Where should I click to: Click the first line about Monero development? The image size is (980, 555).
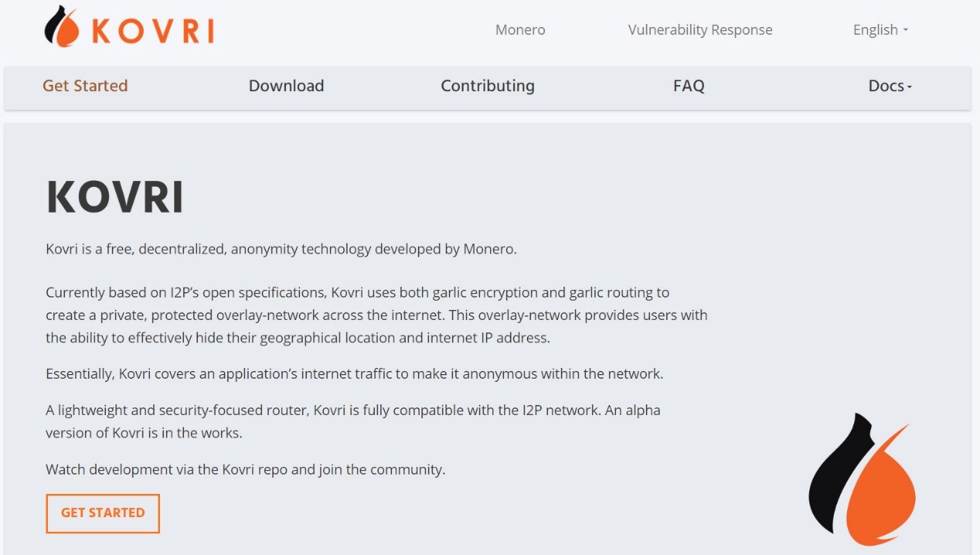tap(281, 250)
